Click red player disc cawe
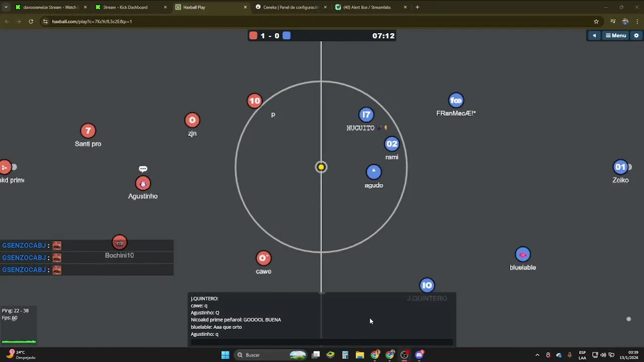The width and height of the screenshot is (644, 362). [x=263, y=258]
